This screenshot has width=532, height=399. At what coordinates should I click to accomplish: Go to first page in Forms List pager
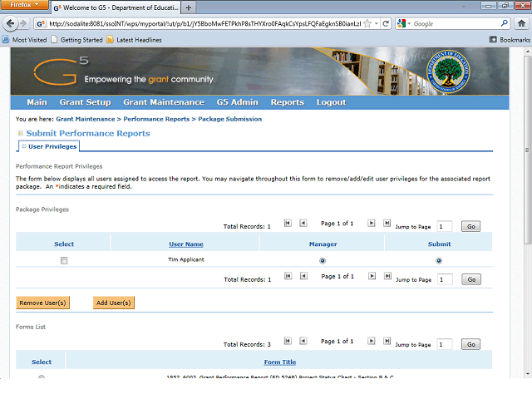coord(288,341)
